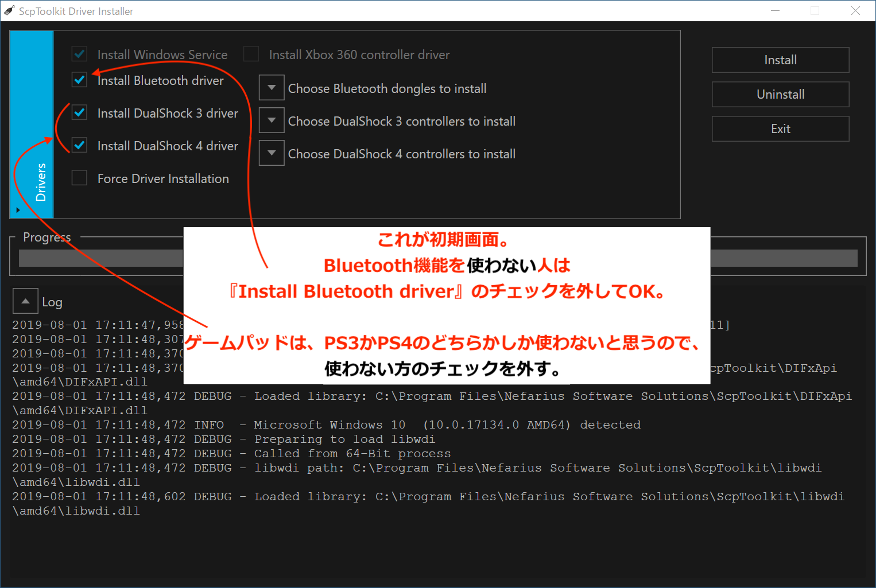
Task: Click the Log panel title label
Action: [x=52, y=302]
